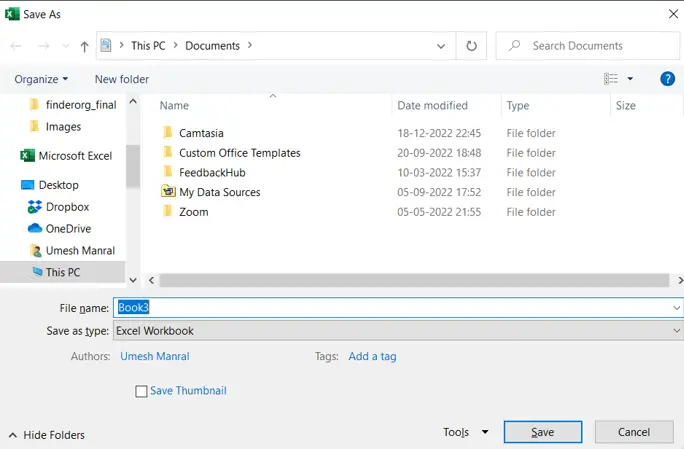This screenshot has height=449, width=684.
Task: Open the address bar history dropdown
Action: point(441,46)
